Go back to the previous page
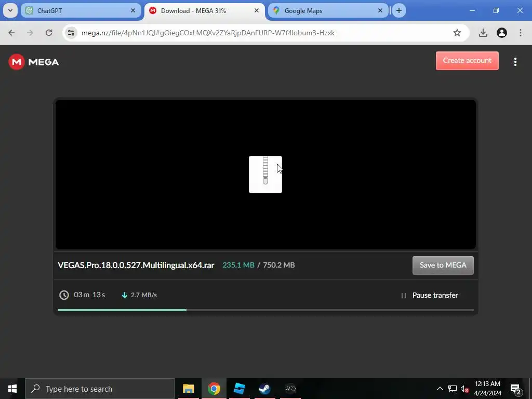This screenshot has height=399, width=532. pos(11,33)
